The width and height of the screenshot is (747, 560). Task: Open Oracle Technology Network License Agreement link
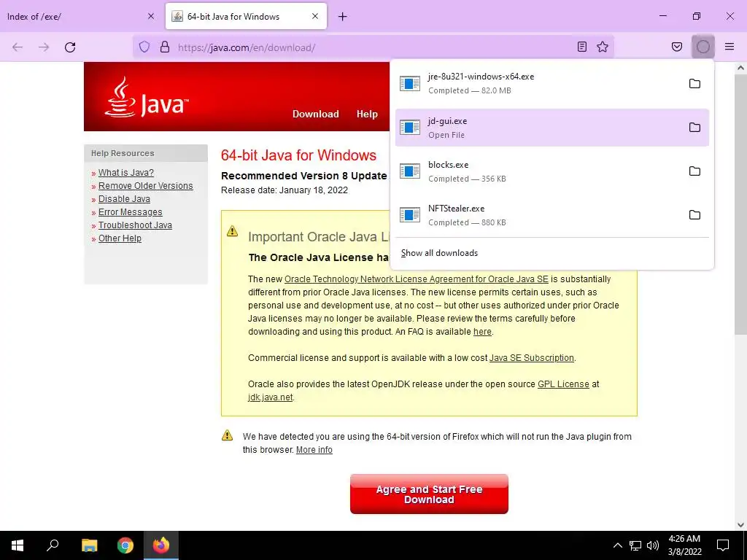(416, 279)
